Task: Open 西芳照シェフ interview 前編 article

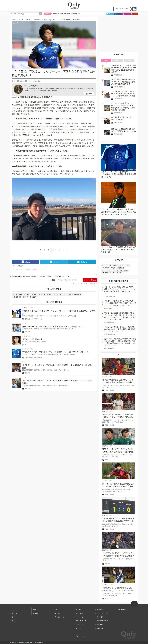Action: pos(58,366)
